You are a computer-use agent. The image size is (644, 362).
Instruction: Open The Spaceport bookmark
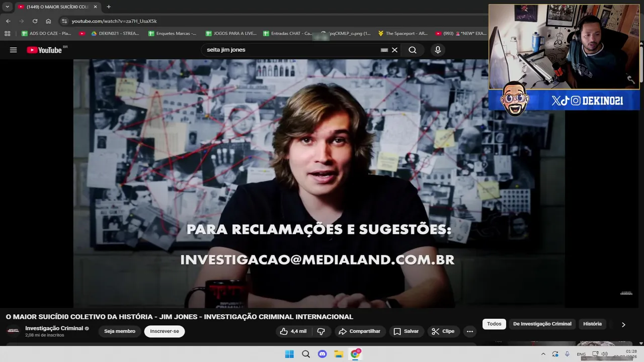click(403, 33)
